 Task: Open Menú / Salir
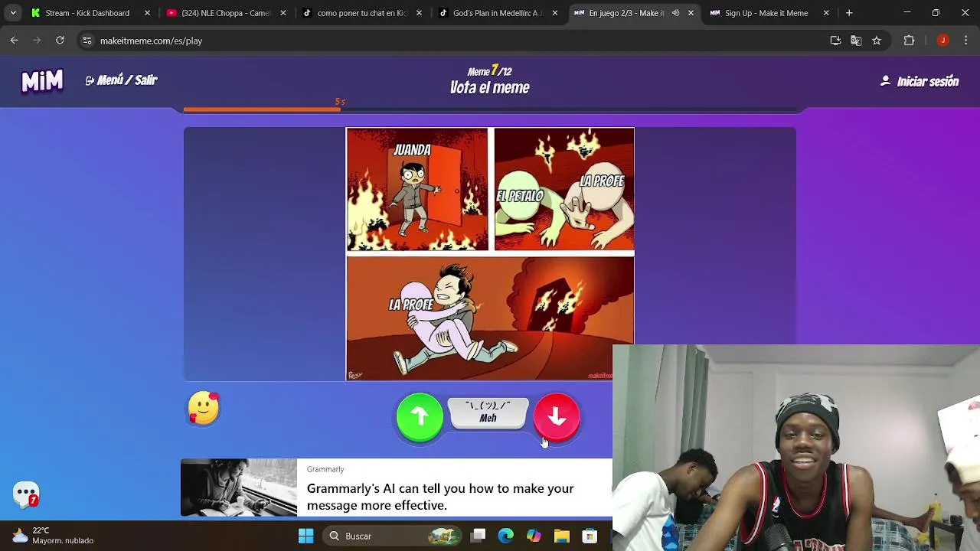121,80
